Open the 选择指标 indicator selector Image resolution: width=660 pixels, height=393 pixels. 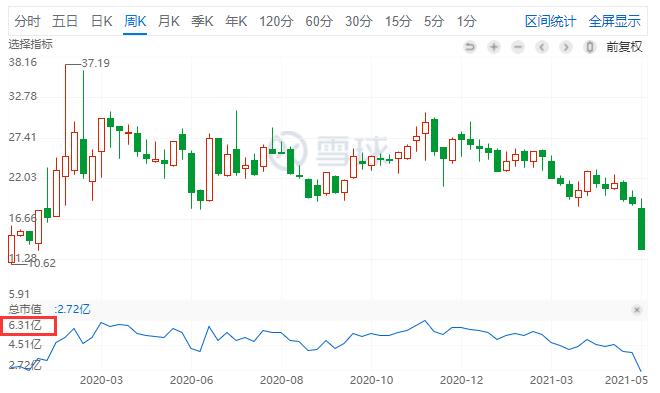30,44
